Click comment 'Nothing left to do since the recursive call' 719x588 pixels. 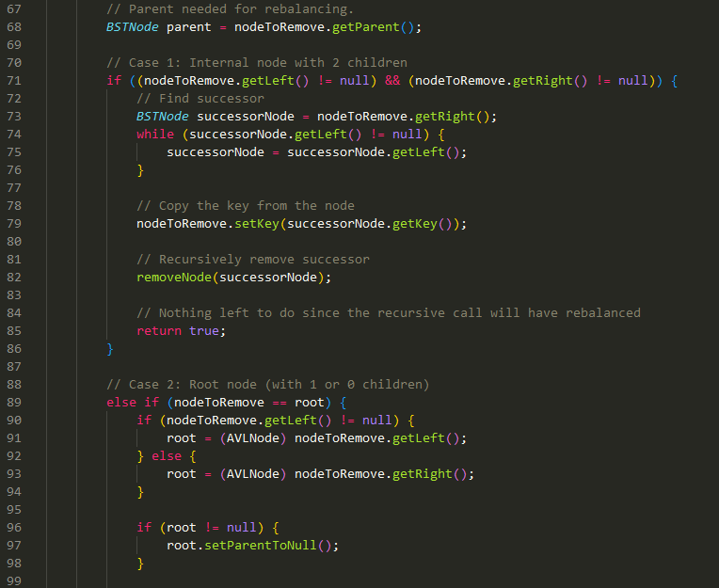tap(389, 313)
